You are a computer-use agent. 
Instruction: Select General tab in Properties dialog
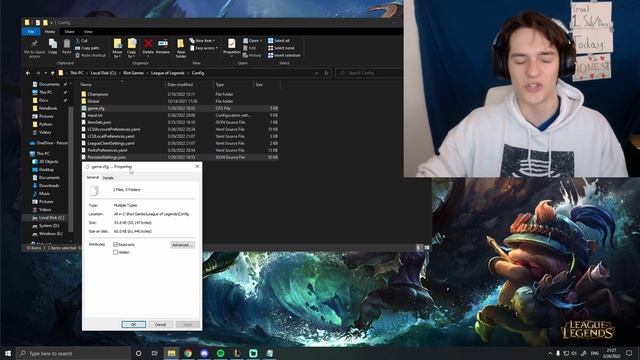tap(92, 178)
